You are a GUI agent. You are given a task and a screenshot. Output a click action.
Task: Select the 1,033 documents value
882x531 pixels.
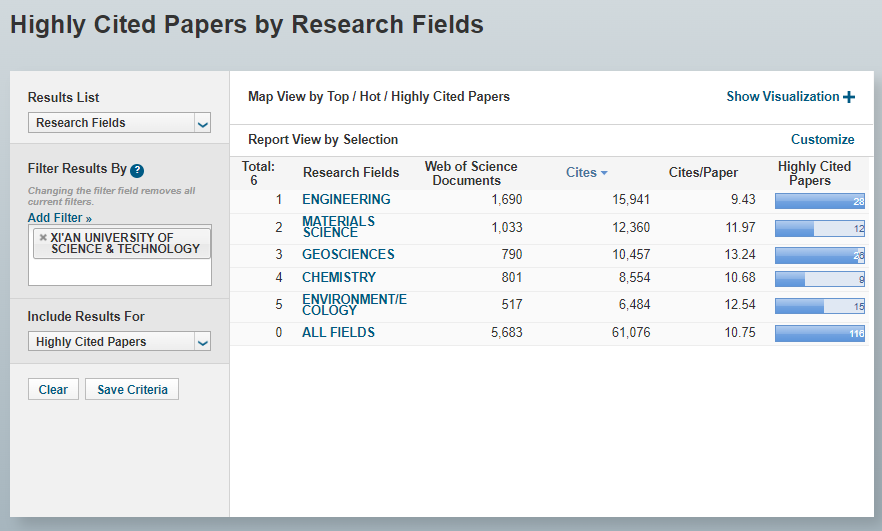[x=506, y=227]
